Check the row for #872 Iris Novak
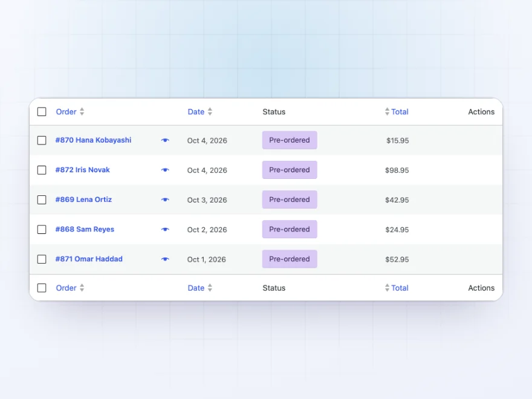The height and width of the screenshot is (399, 532). pos(42,170)
